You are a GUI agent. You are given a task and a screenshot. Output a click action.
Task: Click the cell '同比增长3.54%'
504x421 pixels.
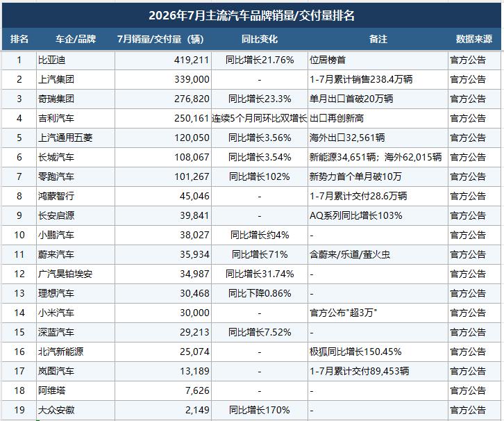pos(260,157)
